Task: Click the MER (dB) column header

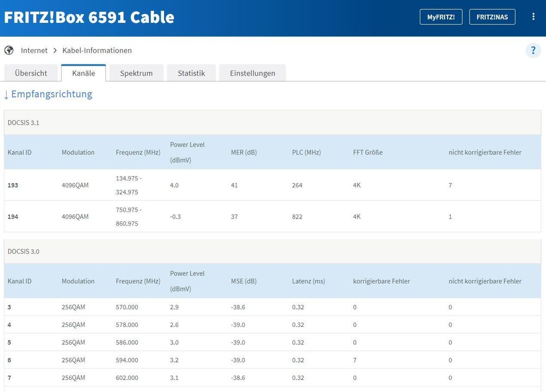Action: (244, 153)
